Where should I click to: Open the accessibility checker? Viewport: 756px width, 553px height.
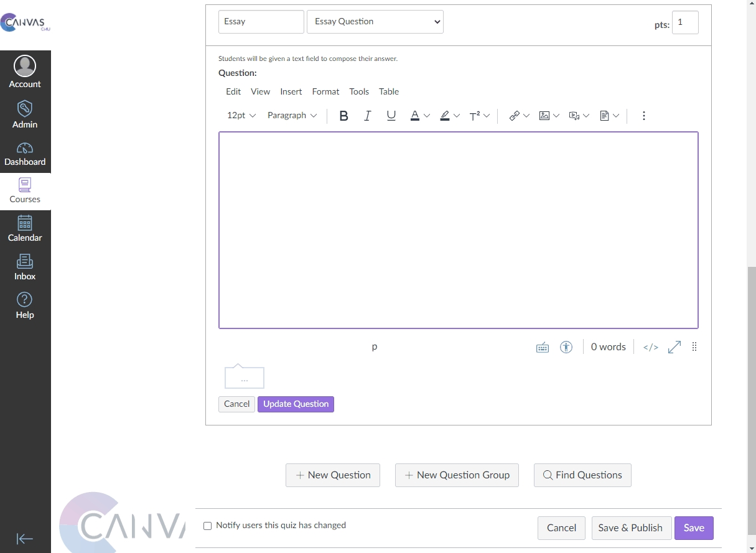click(566, 347)
